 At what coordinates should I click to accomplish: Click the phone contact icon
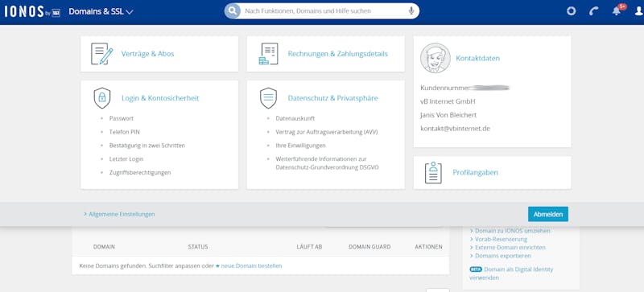point(594,11)
